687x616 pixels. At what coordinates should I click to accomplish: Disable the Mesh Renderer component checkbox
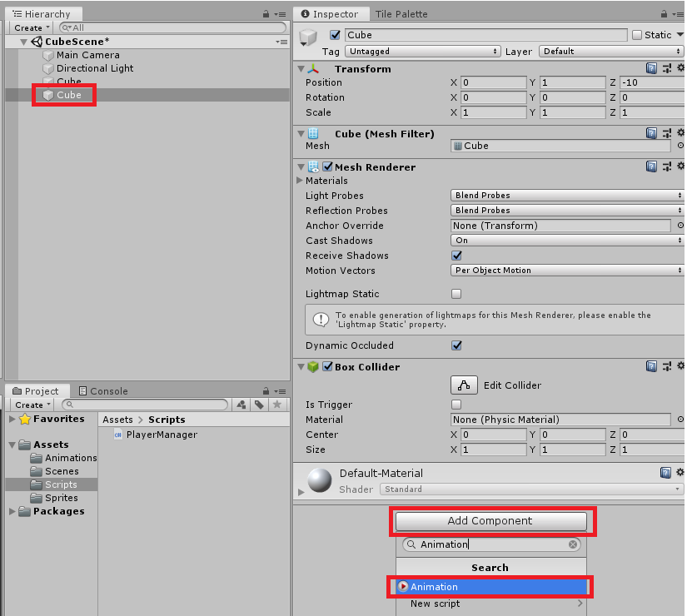[327, 166]
